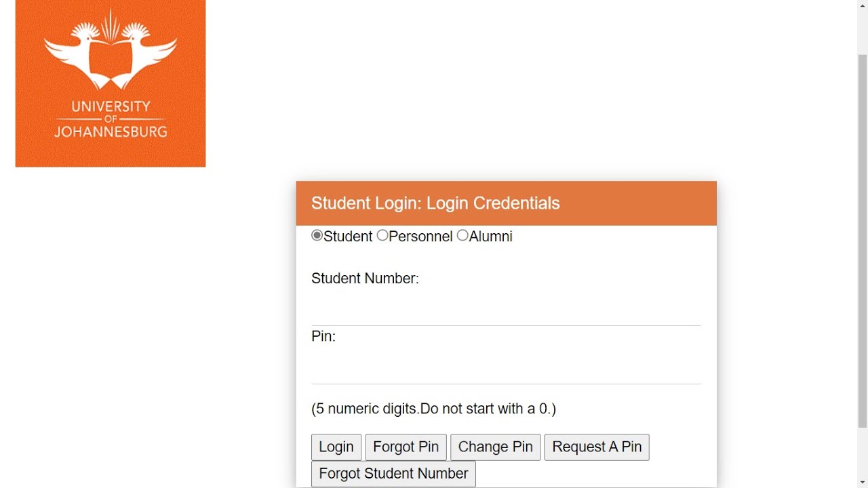868x488 pixels.
Task: Select the Student radio button
Action: pyautogui.click(x=317, y=236)
